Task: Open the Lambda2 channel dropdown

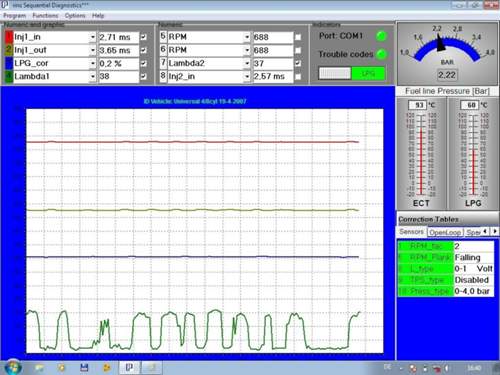Action: pyautogui.click(x=247, y=63)
